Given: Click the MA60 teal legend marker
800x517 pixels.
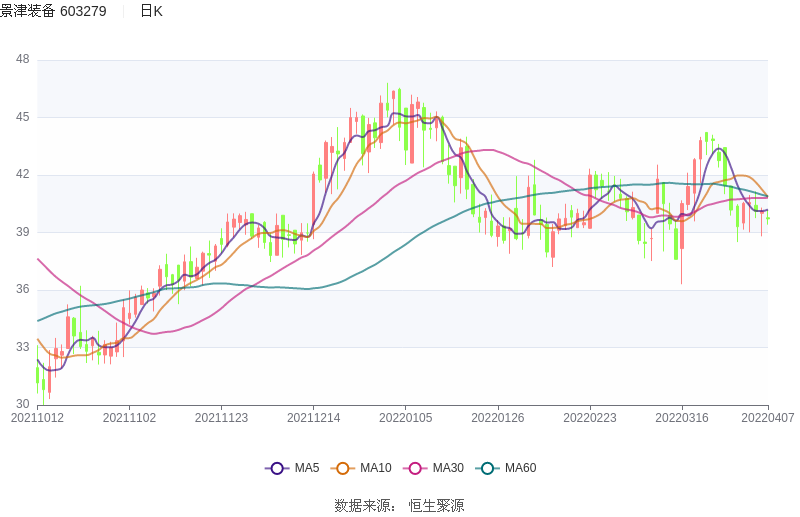Looking at the screenshot, I should click(488, 468).
